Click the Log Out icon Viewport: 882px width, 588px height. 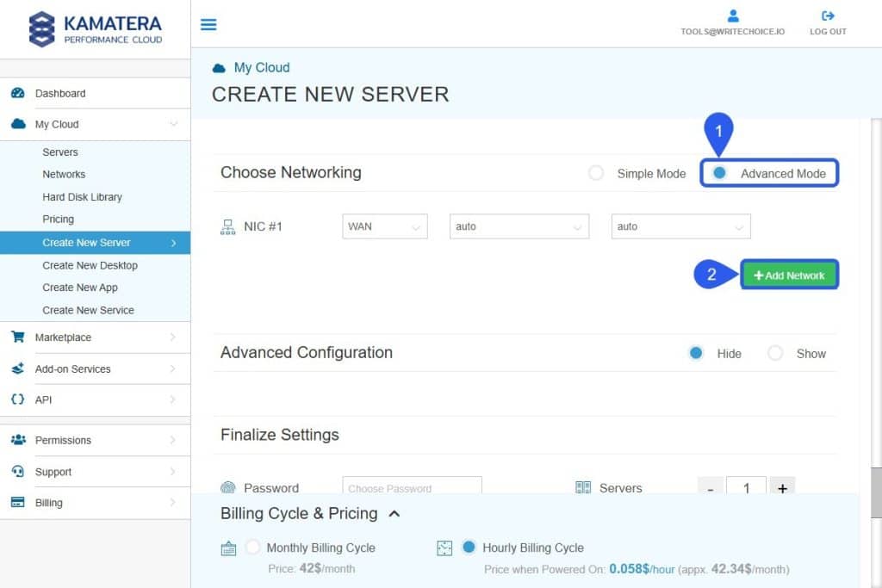828,15
